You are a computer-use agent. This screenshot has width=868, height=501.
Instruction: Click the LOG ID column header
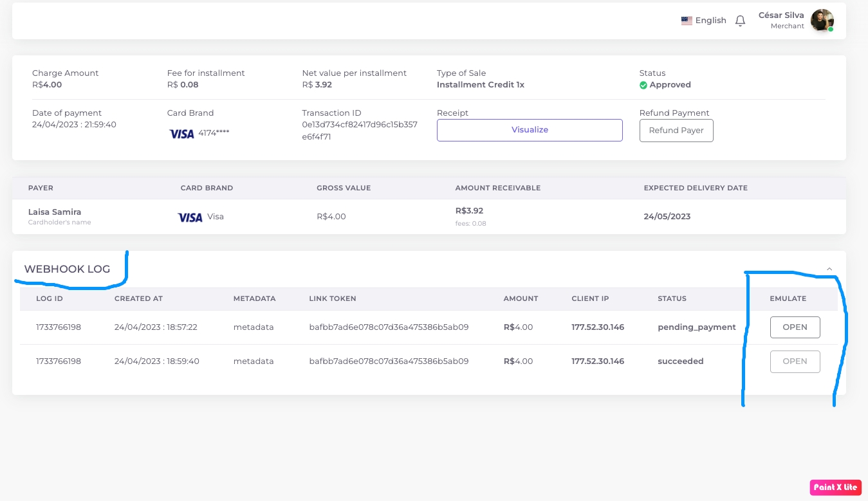[50, 299]
